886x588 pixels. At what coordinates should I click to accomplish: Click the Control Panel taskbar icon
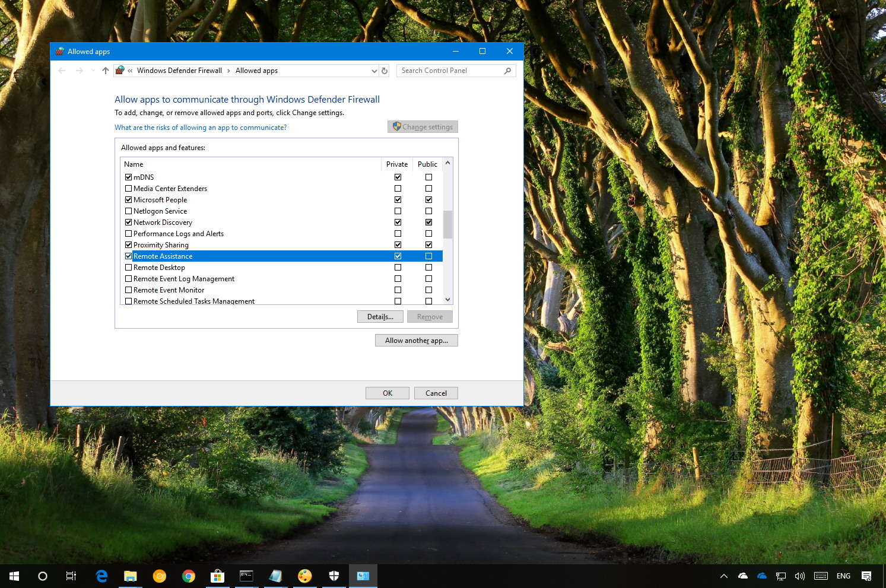(x=363, y=576)
